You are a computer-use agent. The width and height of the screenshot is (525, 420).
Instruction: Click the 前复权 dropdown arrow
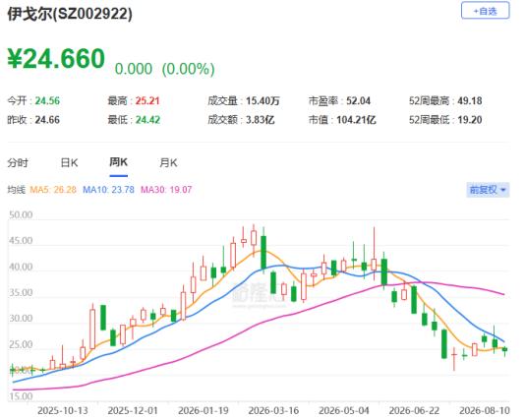tap(503, 190)
